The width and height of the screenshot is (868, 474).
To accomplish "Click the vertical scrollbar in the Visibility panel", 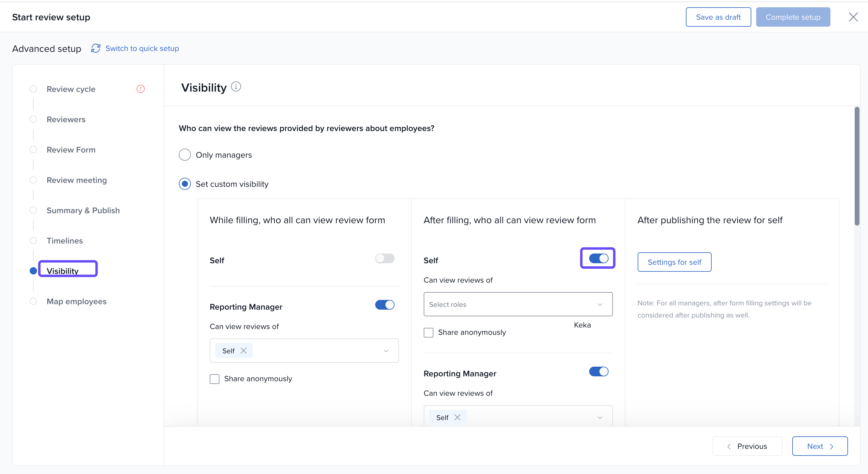I will pos(856,166).
